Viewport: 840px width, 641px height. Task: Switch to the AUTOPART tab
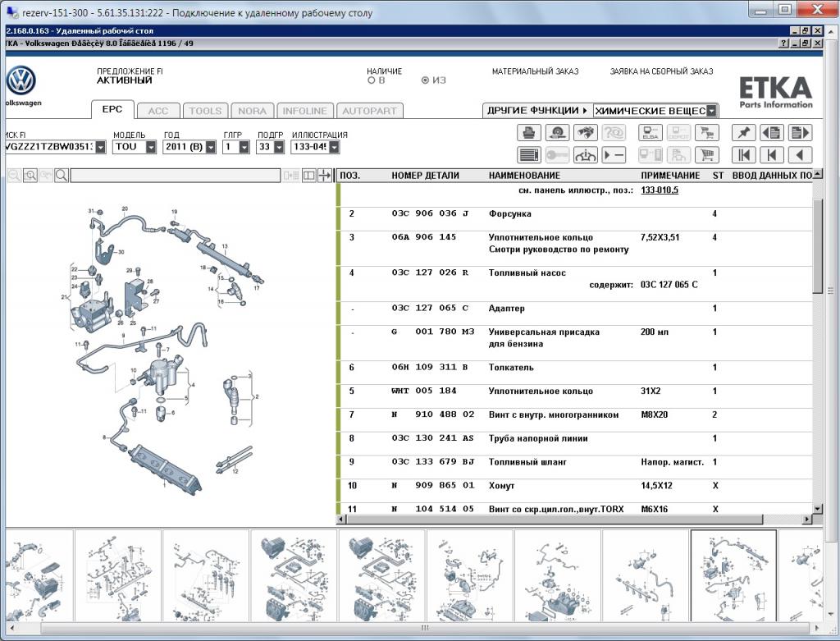[370, 111]
